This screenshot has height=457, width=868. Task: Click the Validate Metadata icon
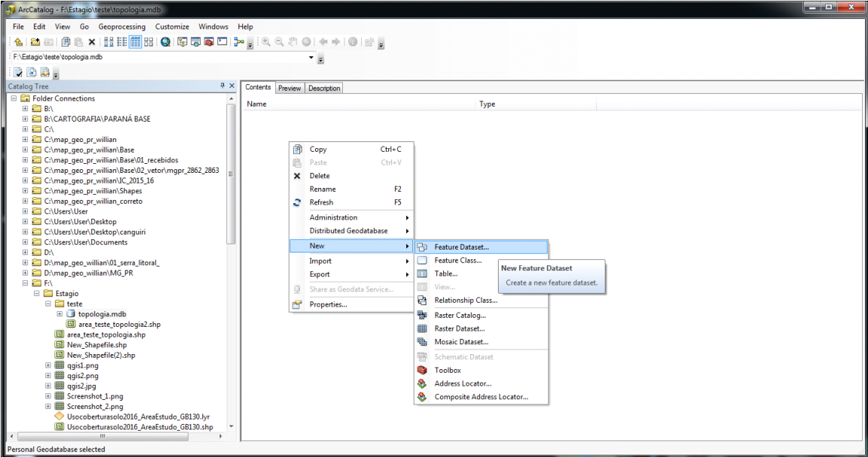[x=18, y=72]
